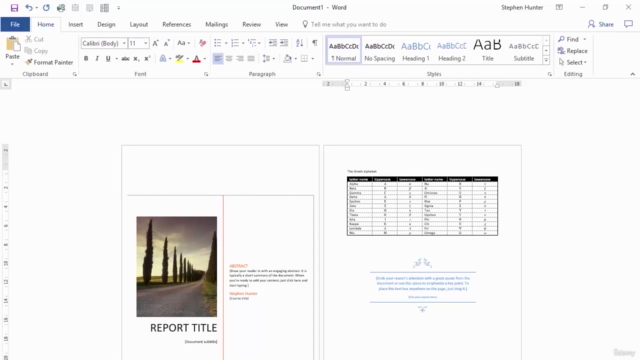Image resolution: width=640 pixels, height=360 pixels.
Task: Apply the Title style
Action: 488,51
